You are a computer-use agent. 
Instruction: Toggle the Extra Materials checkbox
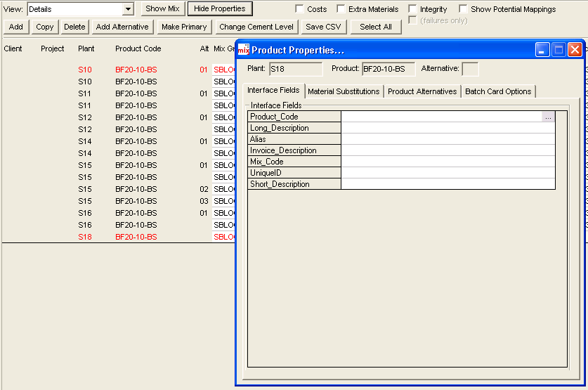(341, 9)
